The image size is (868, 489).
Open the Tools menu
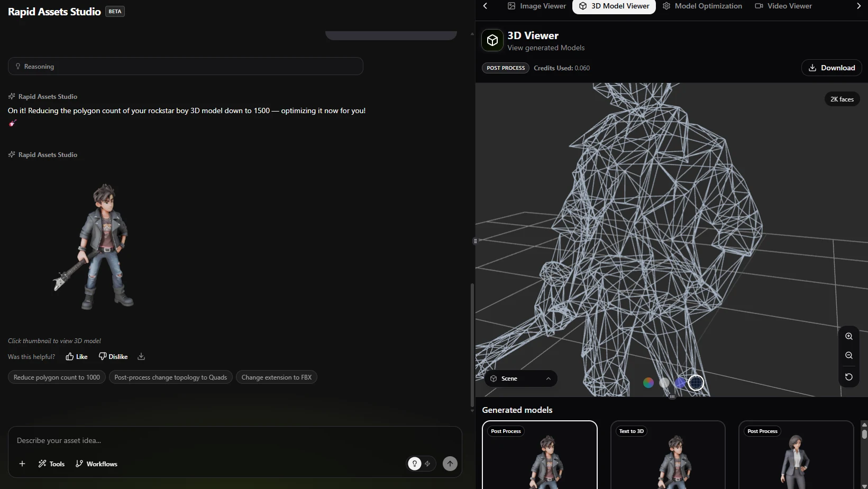(51, 464)
